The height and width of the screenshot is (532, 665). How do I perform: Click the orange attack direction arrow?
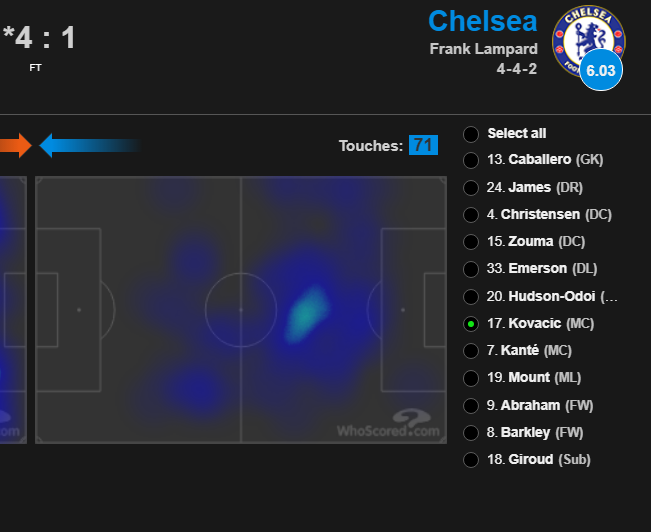[16, 146]
